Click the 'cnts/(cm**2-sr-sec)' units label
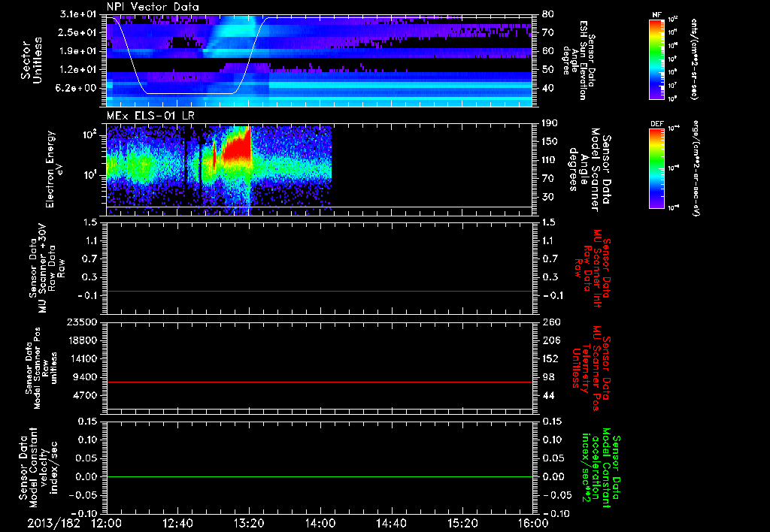Viewport: 770px width, 532px height. 694,59
